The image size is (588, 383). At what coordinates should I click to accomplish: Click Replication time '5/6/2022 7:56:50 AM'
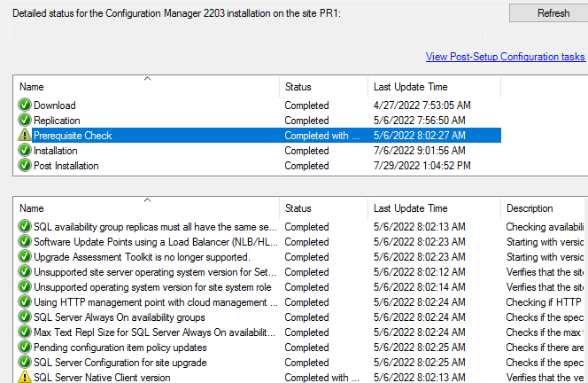(x=419, y=121)
